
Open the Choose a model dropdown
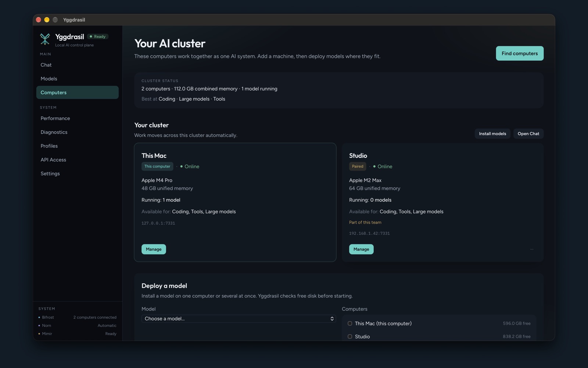tap(239, 319)
